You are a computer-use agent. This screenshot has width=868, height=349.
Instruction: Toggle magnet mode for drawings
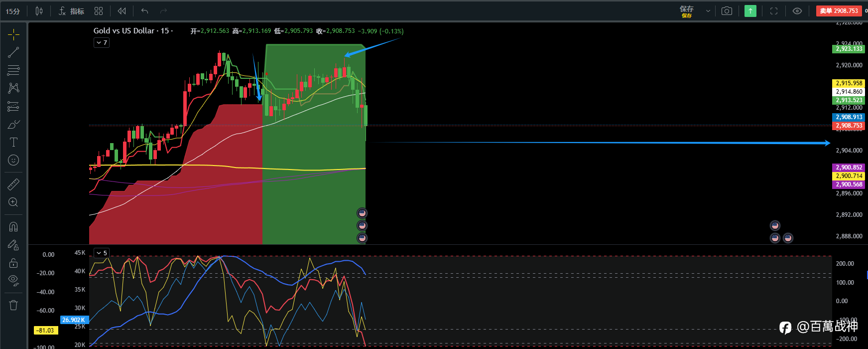[13, 227]
